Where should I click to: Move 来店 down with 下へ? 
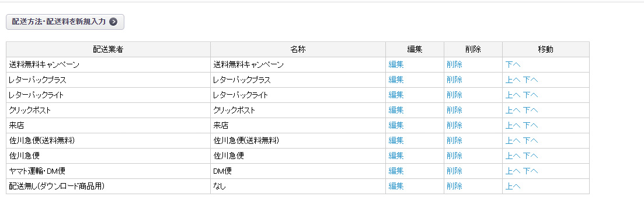point(530,125)
